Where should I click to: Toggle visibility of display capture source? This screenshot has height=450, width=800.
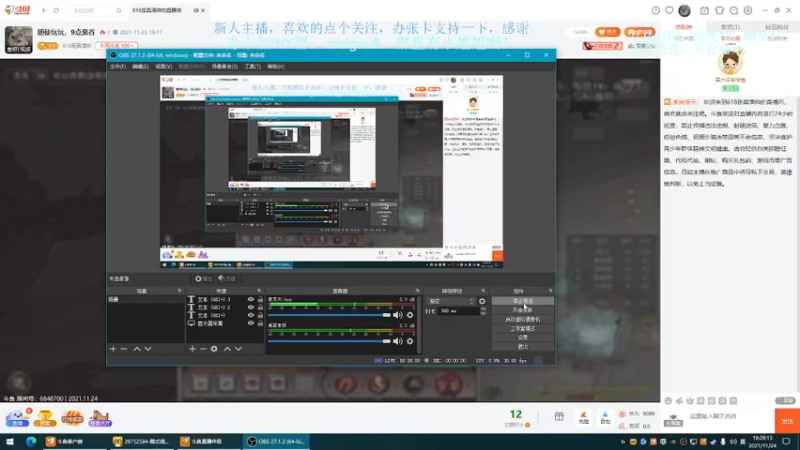point(251,323)
